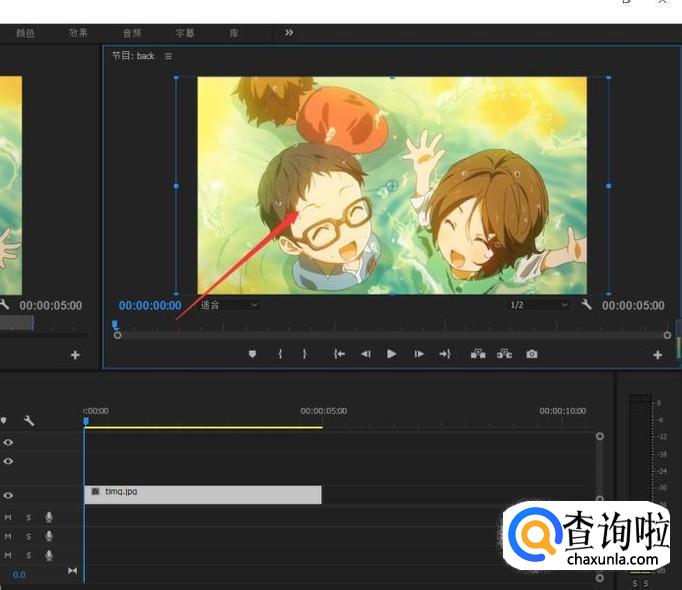This screenshot has height=590, width=682.
Task: Toggle the eye on the timg.jpg track
Action: [x=8, y=495]
